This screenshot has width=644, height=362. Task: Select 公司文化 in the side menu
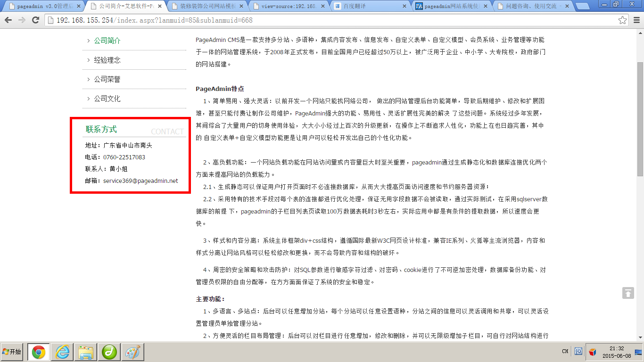pyautogui.click(x=107, y=99)
